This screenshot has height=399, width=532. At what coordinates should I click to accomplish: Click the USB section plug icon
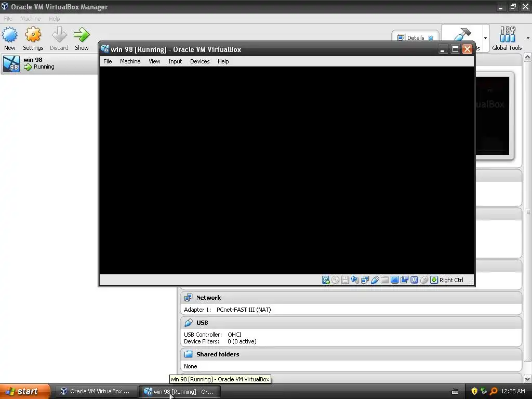coord(188,323)
